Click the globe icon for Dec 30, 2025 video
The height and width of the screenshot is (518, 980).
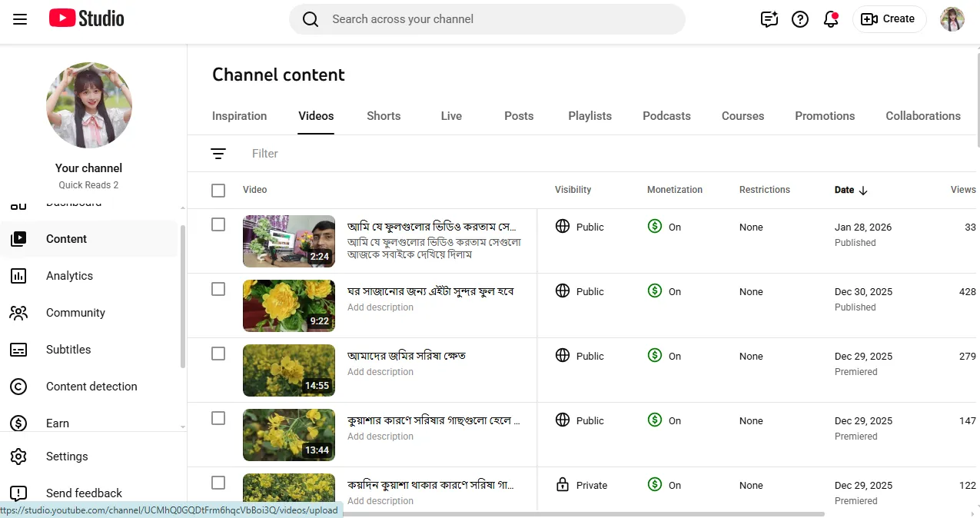tap(563, 291)
